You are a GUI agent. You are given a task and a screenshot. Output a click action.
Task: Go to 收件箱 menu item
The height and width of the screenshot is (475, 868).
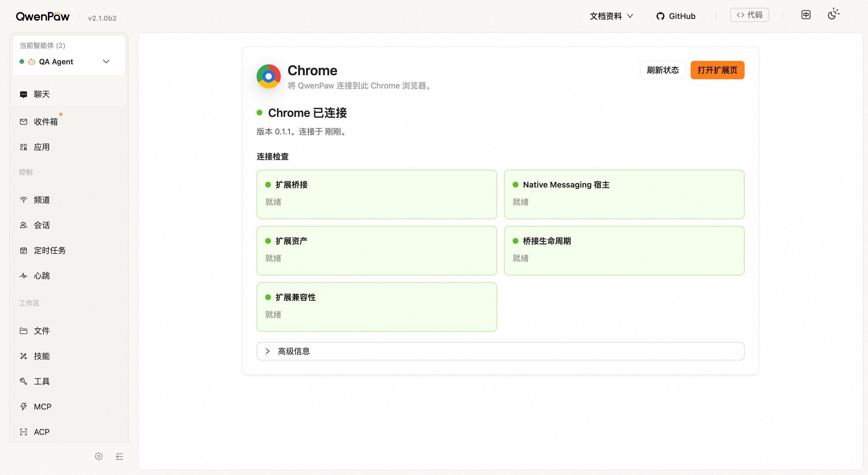69,122
